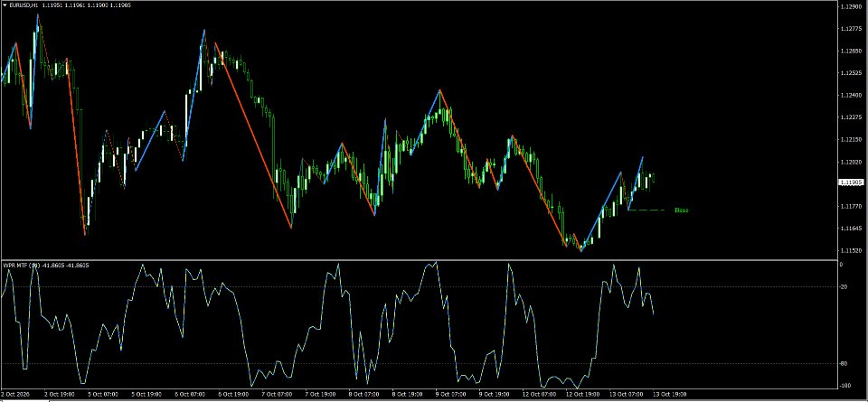Click the green Base level label

(x=682, y=210)
